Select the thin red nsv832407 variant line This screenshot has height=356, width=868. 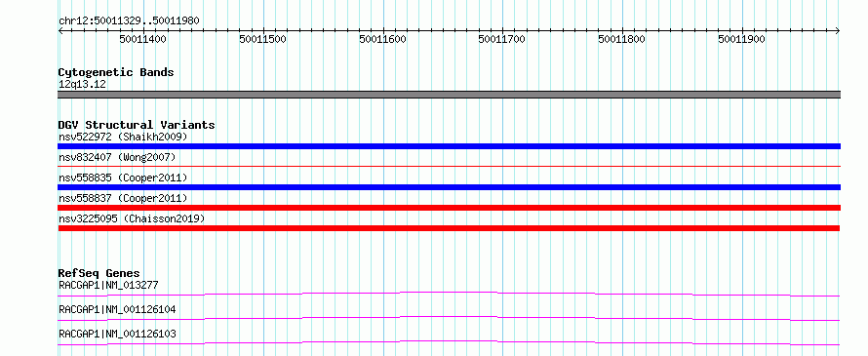click(x=449, y=166)
